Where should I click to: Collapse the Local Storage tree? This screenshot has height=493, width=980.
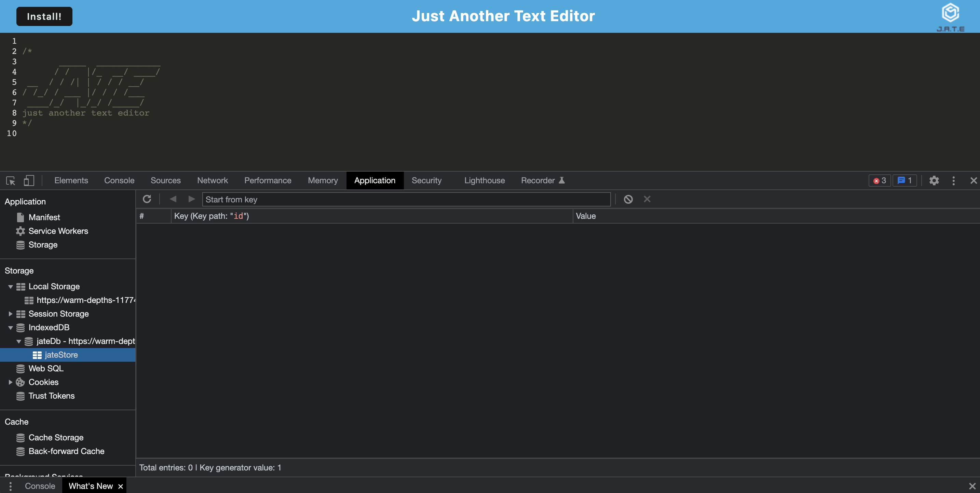click(x=11, y=287)
